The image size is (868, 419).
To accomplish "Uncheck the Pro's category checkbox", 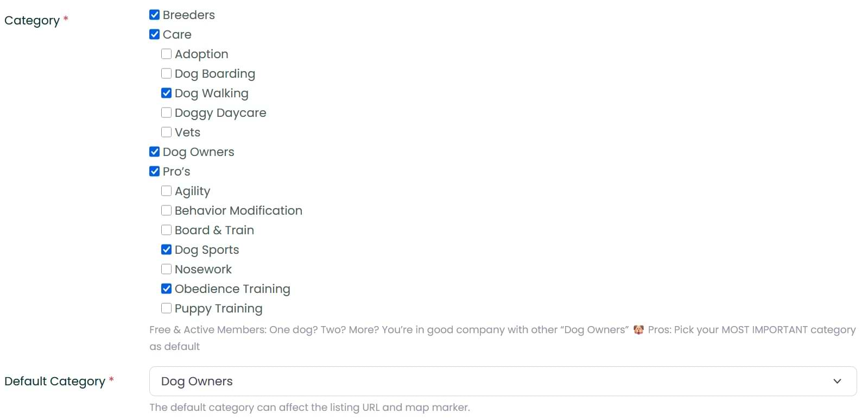I will (155, 171).
